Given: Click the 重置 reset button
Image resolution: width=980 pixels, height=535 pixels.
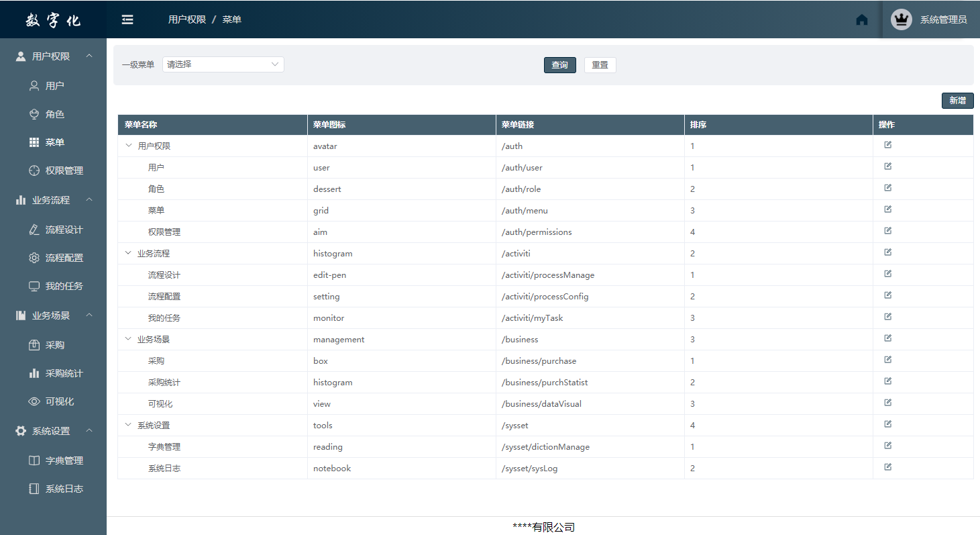Looking at the screenshot, I should 600,65.
